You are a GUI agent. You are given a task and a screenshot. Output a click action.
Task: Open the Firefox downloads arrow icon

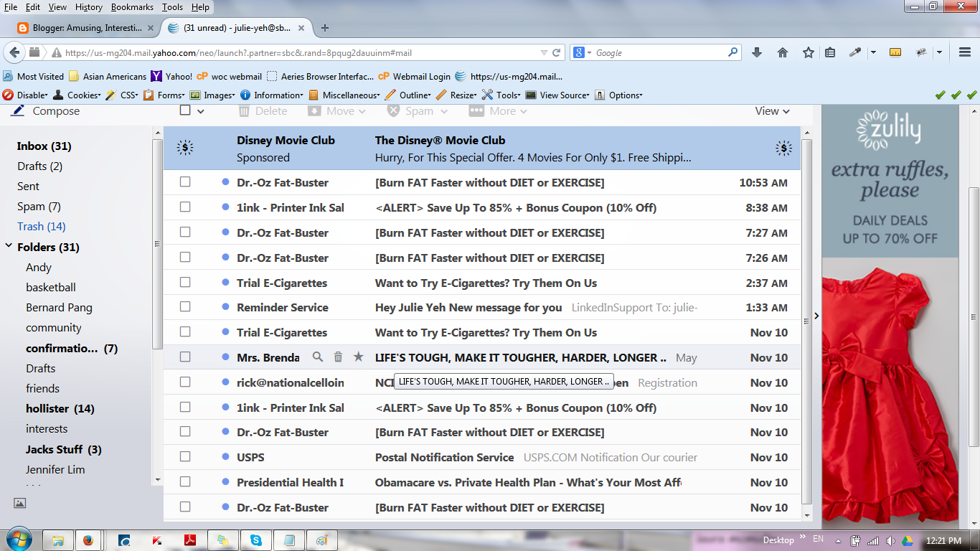(x=757, y=52)
